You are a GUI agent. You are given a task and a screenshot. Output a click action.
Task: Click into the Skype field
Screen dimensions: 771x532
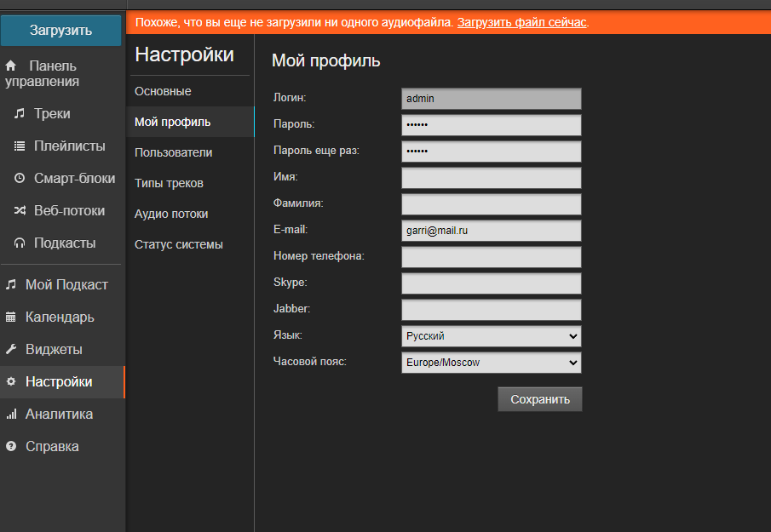pos(492,283)
